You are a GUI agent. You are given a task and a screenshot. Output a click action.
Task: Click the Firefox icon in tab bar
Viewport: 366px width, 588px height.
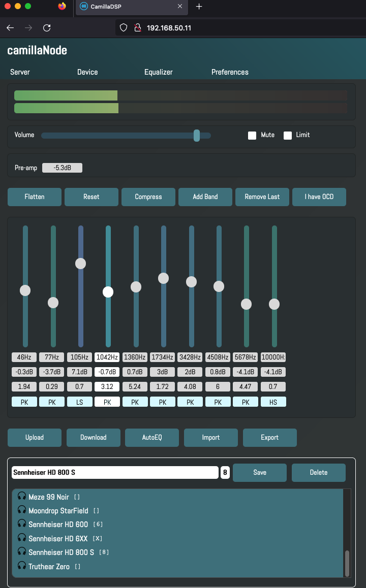(x=63, y=6)
